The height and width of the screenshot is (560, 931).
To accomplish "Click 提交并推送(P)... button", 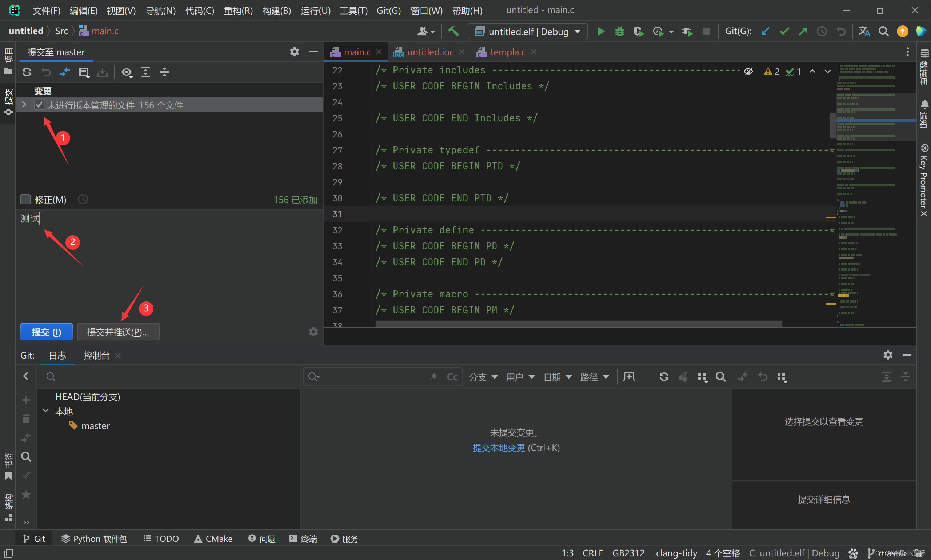I will 118,332.
